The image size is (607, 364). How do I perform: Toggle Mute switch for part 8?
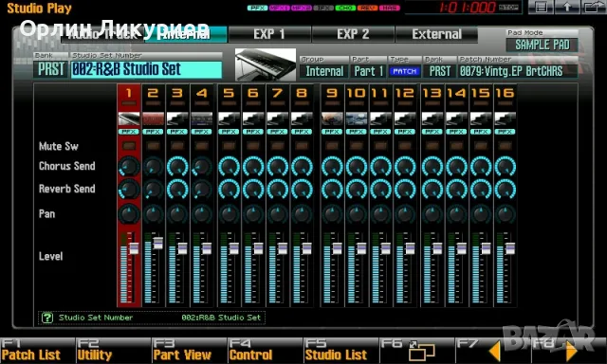(x=302, y=146)
